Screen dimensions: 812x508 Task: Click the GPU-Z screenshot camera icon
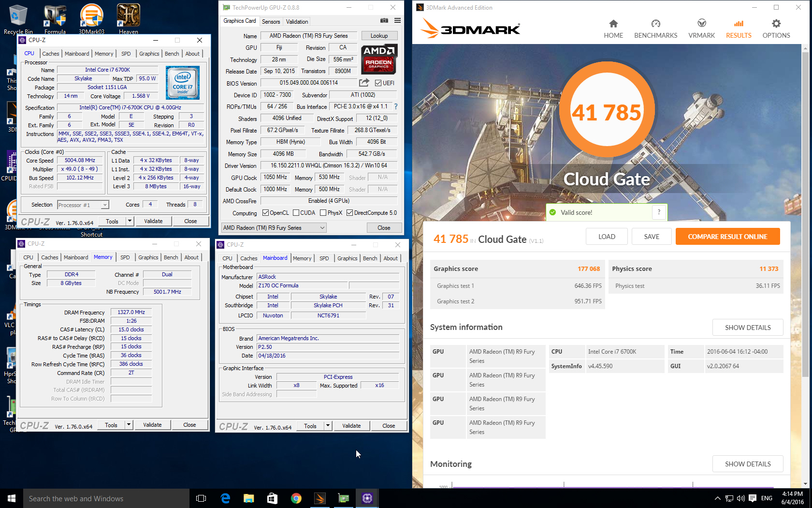click(384, 21)
